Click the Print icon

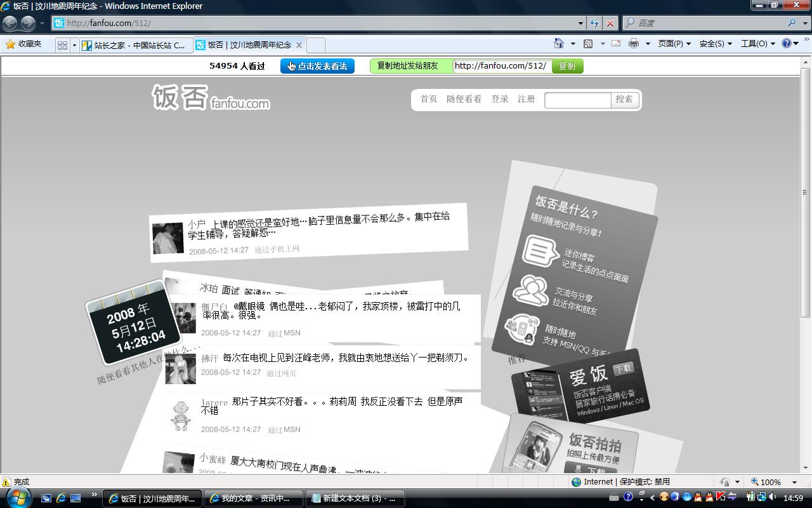tap(634, 44)
